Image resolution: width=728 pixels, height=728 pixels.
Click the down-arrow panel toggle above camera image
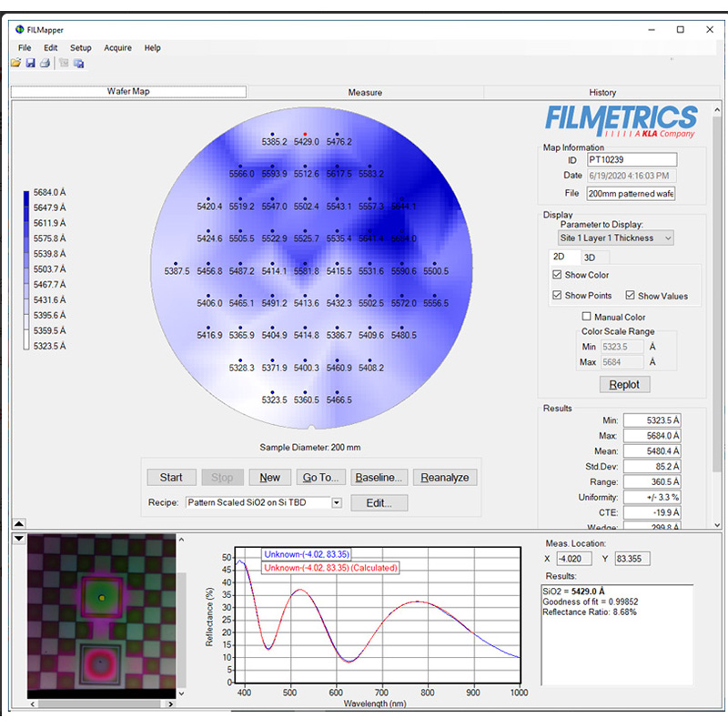coord(19,539)
